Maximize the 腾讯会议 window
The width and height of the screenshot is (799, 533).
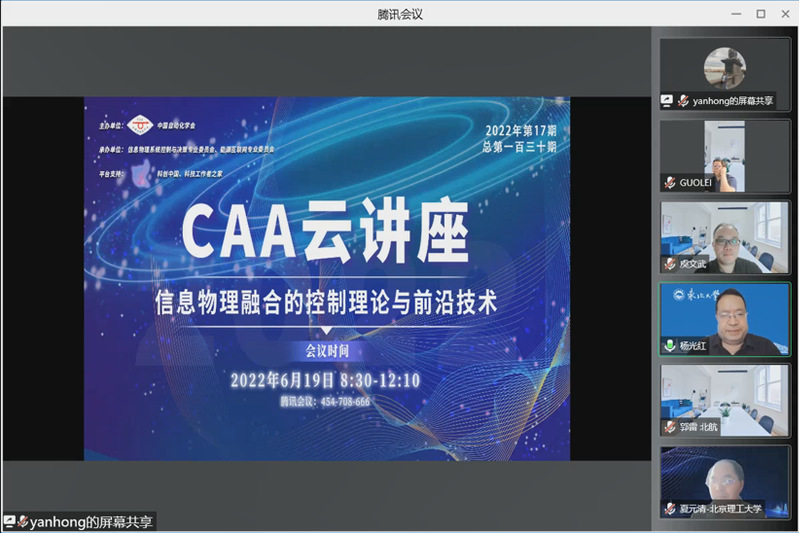pyautogui.click(x=760, y=13)
